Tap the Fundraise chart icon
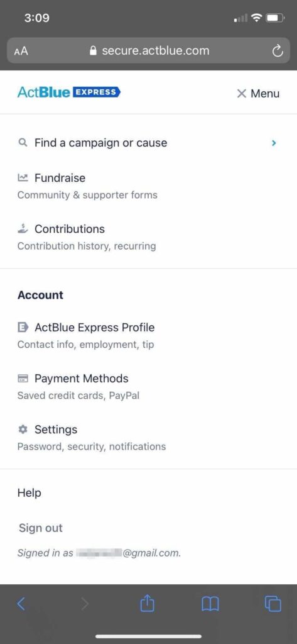 click(x=23, y=178)
